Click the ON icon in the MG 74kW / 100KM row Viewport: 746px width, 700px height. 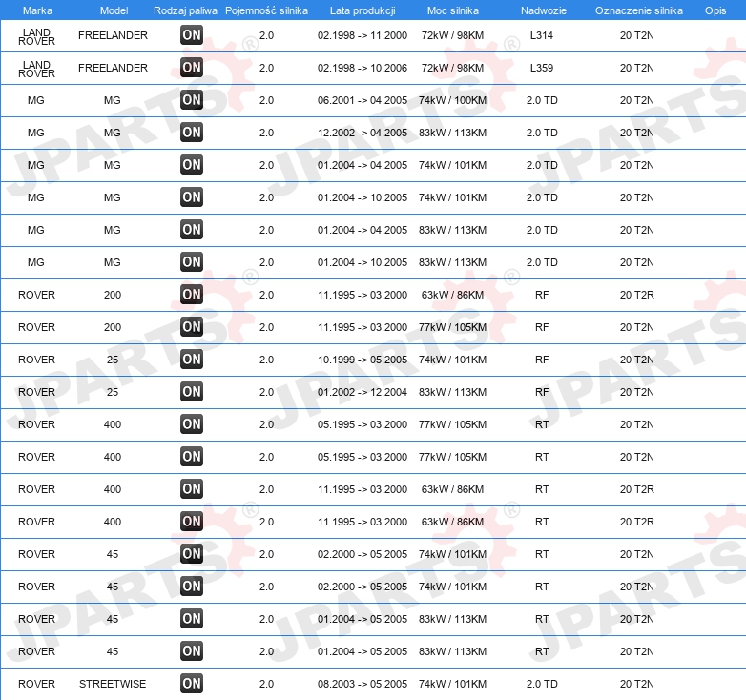click(x=192, y=99)
